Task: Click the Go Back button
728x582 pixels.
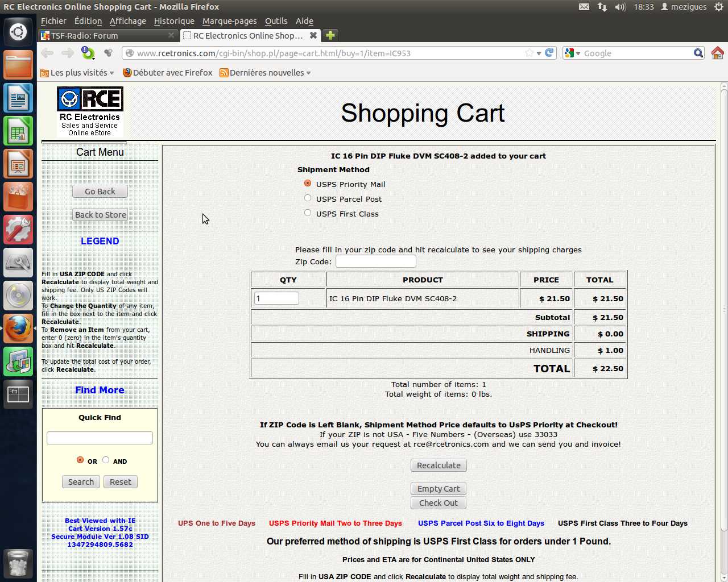Action: tap(100, 192)
